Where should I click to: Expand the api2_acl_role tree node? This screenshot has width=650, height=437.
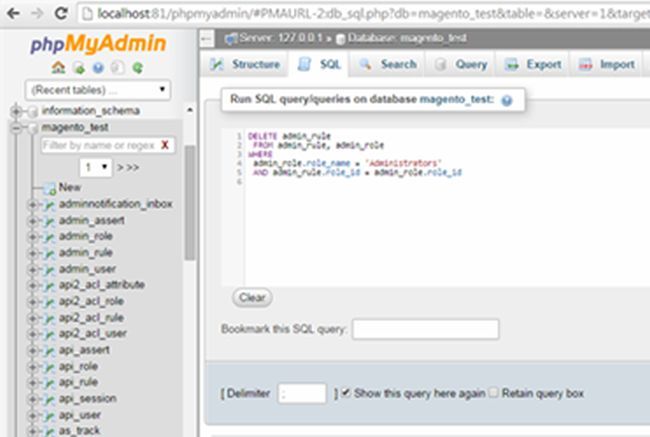32,302
